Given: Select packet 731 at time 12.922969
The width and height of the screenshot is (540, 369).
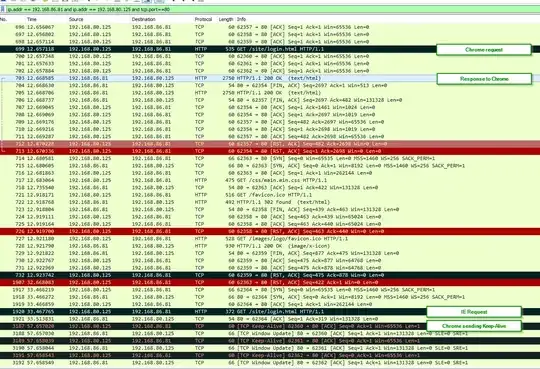Looking at the screenshot, I should [270, 268].
